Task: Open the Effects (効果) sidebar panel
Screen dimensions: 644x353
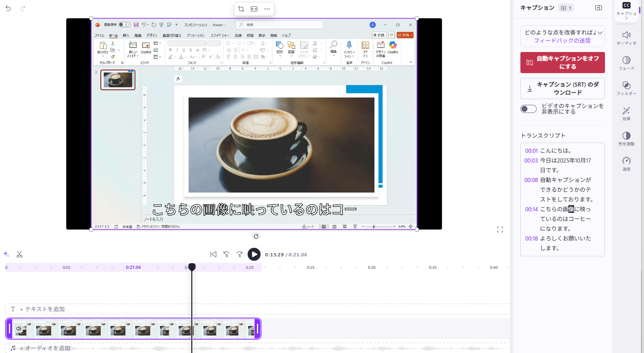Action: coord(627,113)
